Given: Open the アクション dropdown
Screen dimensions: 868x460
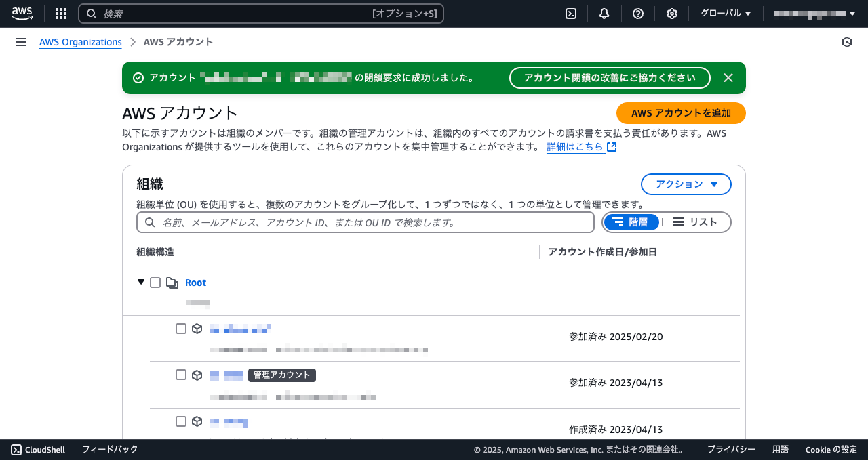Looking at the screenshot, I should tap(686, 184).
